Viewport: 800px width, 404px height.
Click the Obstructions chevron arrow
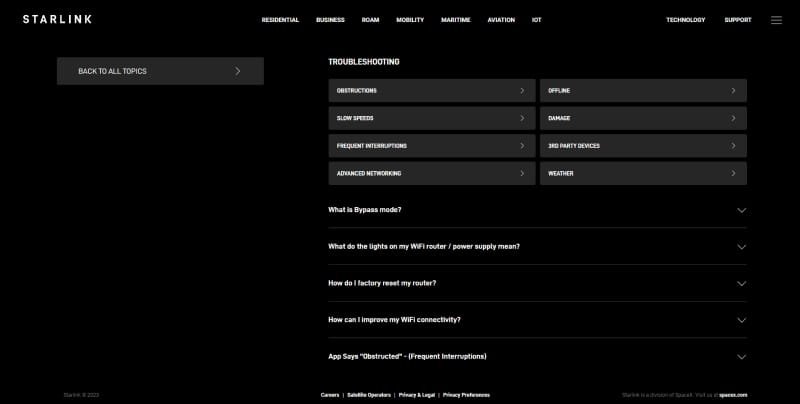coord(522,90)
